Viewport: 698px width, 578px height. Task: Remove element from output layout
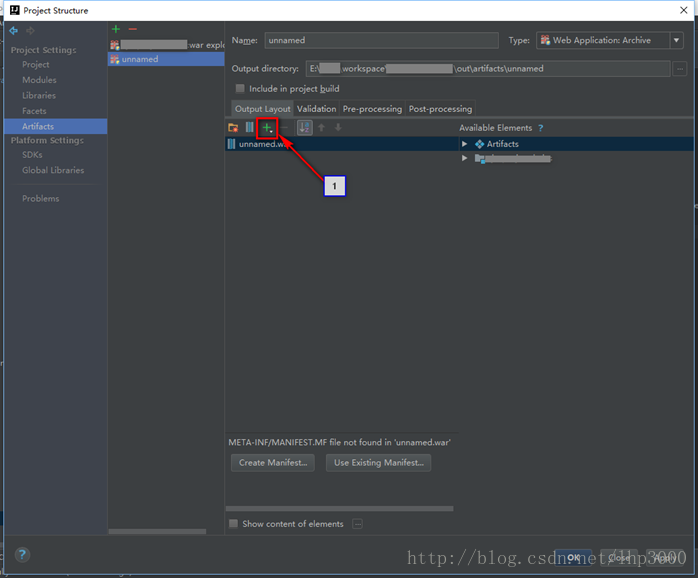(285, 128)
